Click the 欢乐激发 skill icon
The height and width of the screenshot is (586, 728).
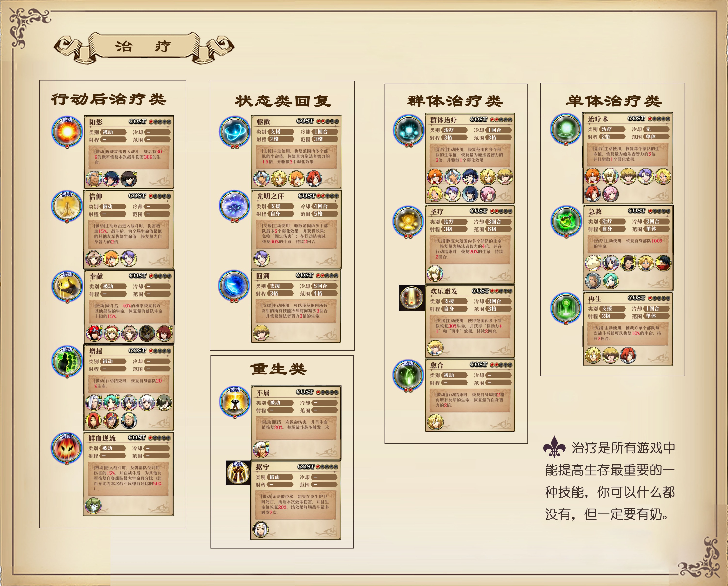(x=412, y=298)
